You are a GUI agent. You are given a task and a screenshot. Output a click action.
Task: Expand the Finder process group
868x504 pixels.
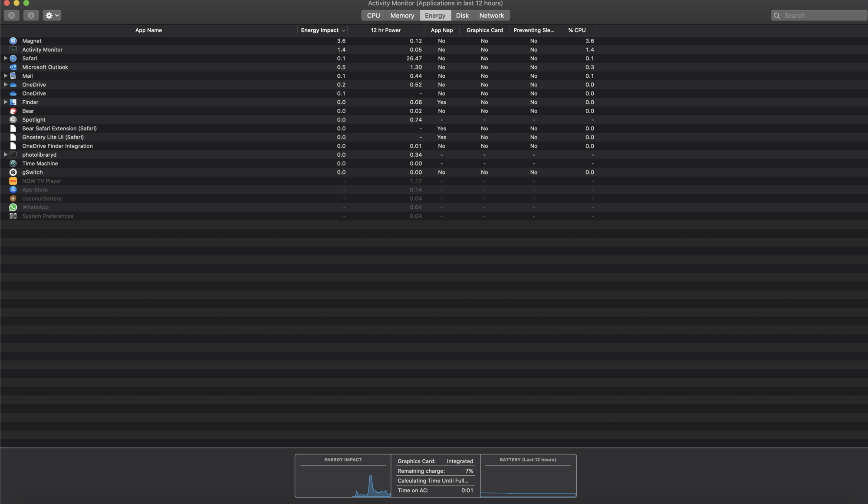pyautogui.click(x=6, y=102)
